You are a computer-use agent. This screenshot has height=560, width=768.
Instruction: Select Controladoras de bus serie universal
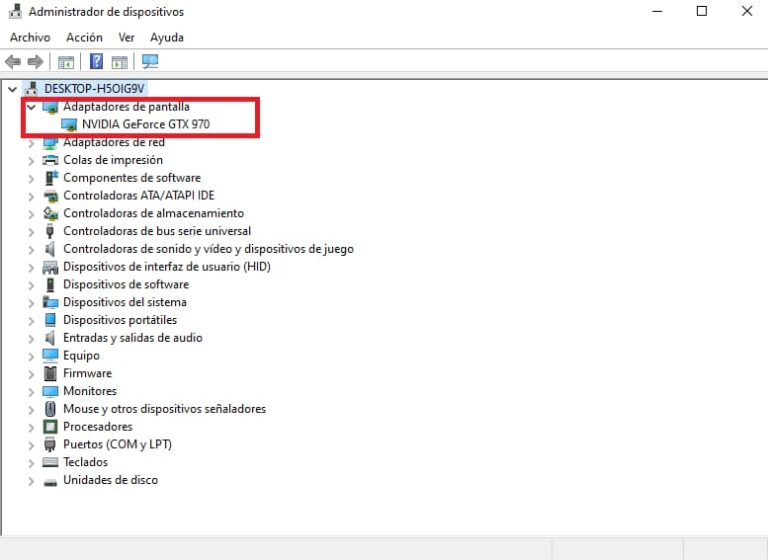157,231
